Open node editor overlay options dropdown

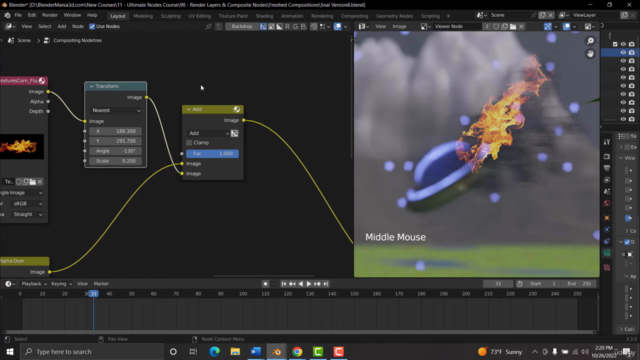[x=345, y=27]
